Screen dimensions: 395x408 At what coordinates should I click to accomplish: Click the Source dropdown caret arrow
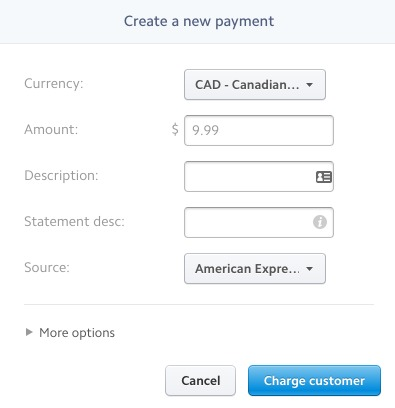(309, 269)
